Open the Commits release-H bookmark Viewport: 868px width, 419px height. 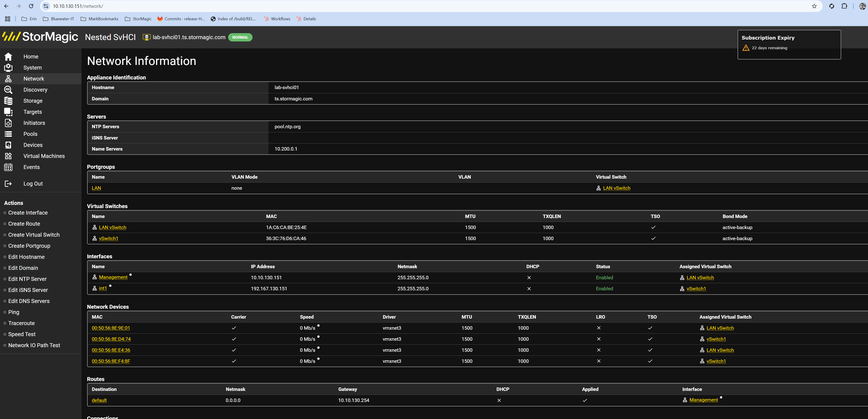[x=181, y=19]
